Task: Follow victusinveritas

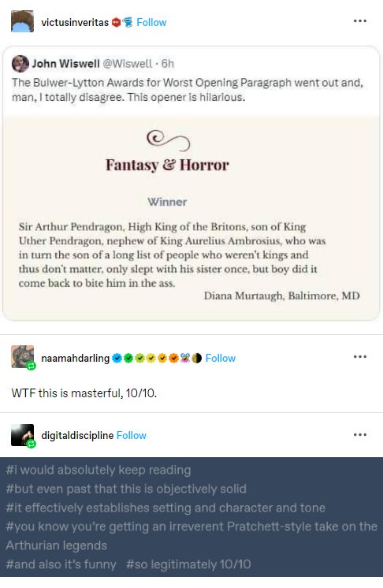Action: point(151,23)
